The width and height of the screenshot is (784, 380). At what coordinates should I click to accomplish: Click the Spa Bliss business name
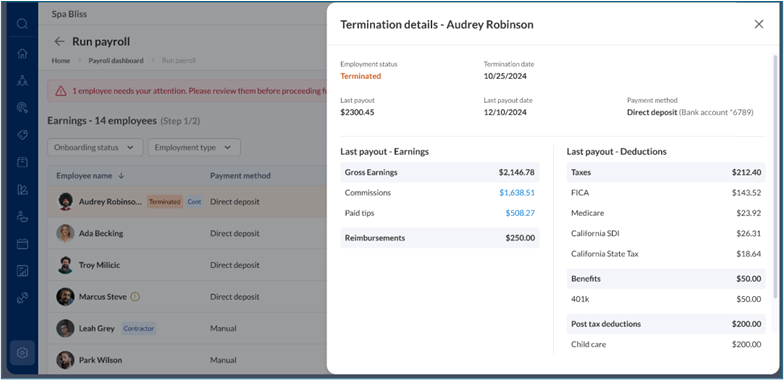(69, 14)
